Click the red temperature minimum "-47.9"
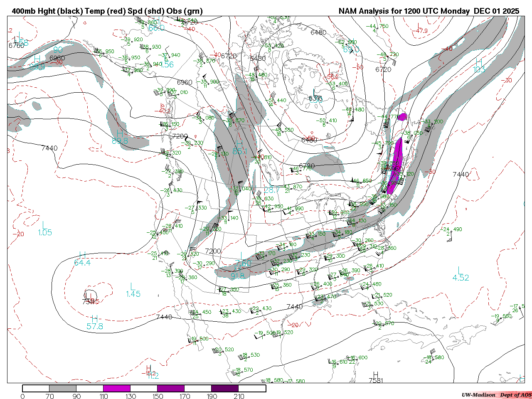Screen dimensions: 532x399 (421, 31)
